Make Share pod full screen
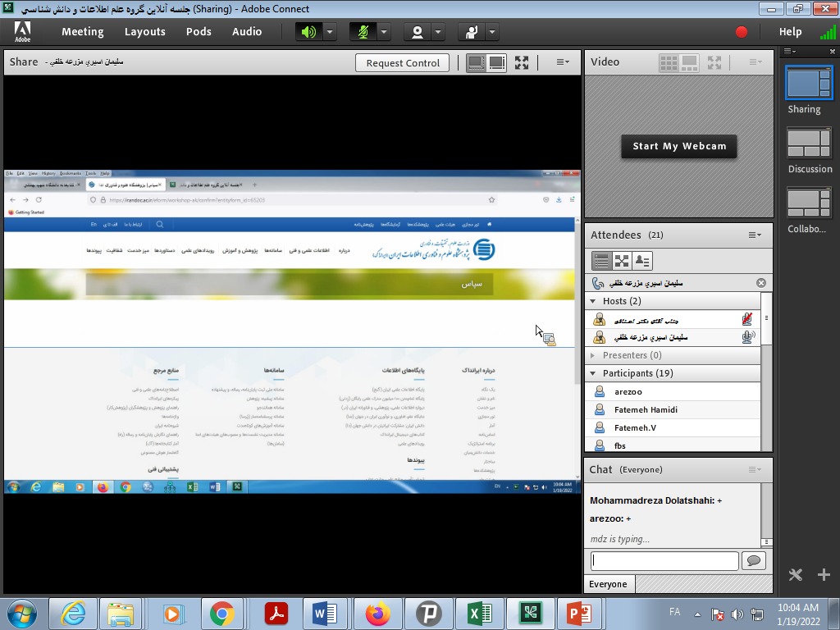Viewport: 840px width, 630px height. [522, 62]
